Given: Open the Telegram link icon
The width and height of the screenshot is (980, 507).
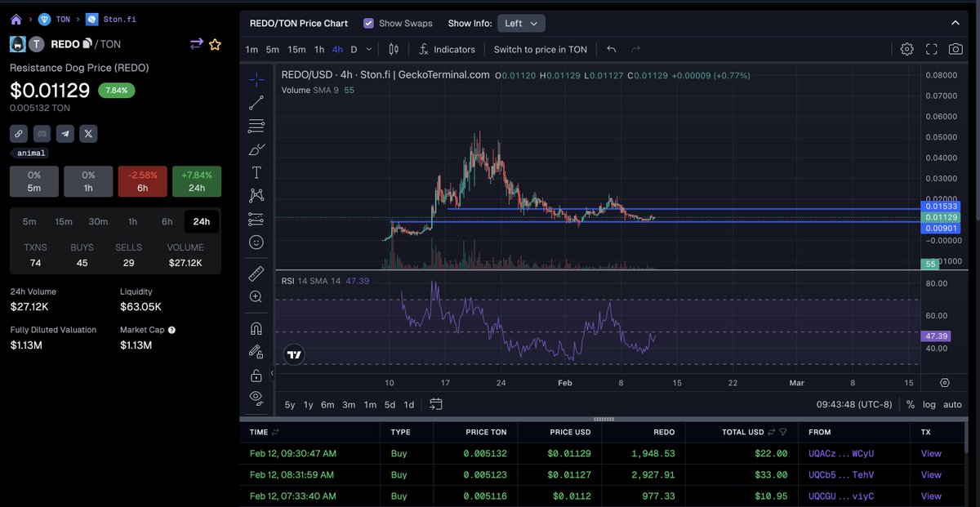Looking at the screenshot, I should 65,133.
